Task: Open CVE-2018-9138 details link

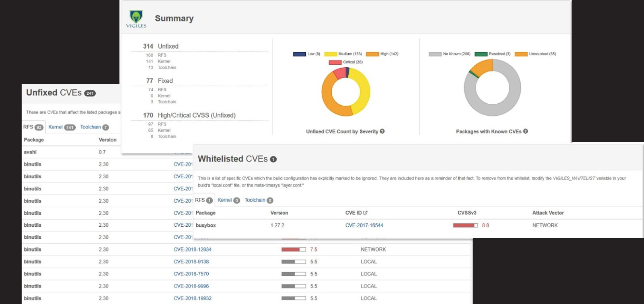Action: (x=191, y=262)
